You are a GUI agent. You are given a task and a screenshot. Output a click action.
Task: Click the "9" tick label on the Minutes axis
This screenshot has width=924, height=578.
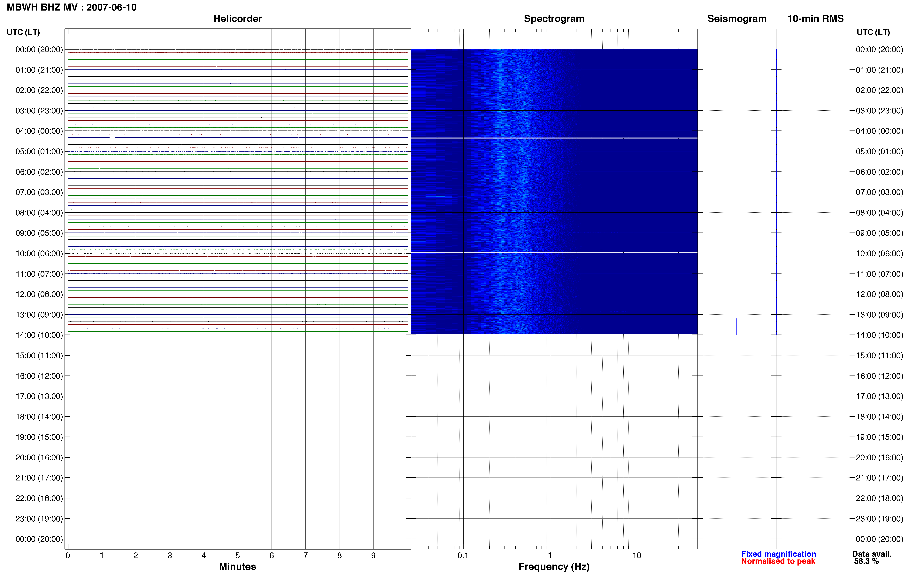click(373, 555)
